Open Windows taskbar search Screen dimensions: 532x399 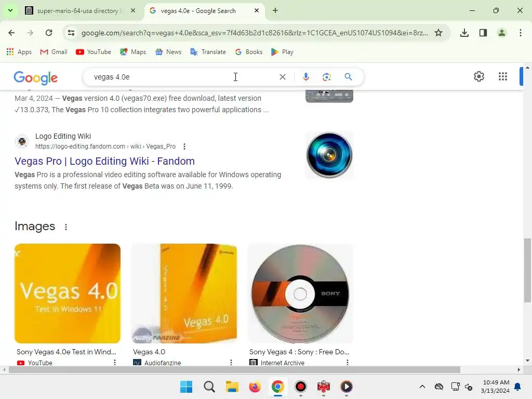pos(209,387)
